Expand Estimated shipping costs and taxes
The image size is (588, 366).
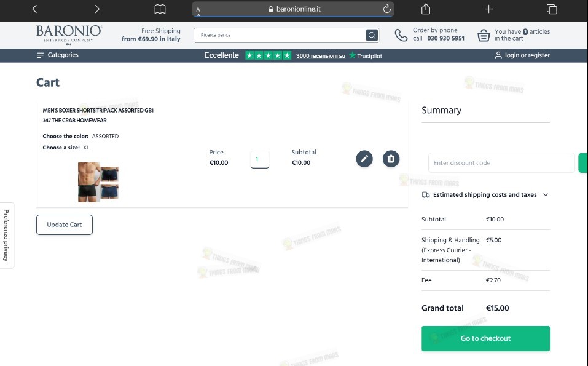(x=485, y=195)
